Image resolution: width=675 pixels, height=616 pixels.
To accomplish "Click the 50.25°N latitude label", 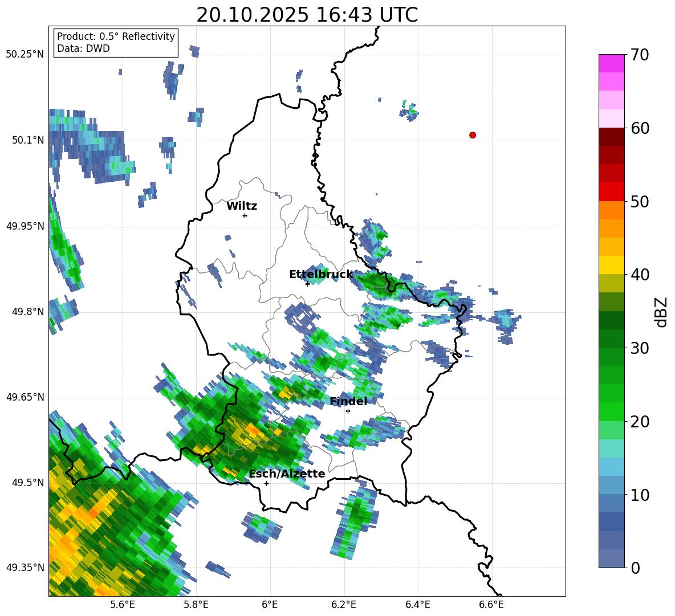I will pos(25,55).
